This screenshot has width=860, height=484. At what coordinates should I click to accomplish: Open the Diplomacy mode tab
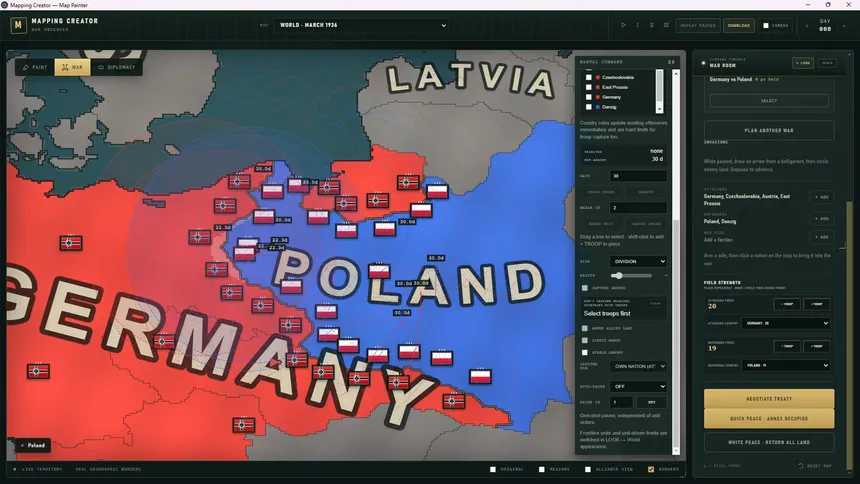(x=116, y=67)
